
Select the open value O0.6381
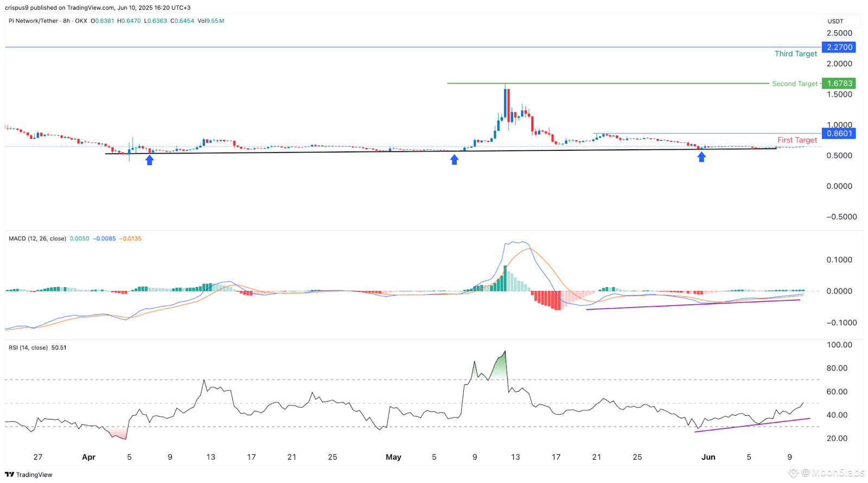tap(102, 21)
